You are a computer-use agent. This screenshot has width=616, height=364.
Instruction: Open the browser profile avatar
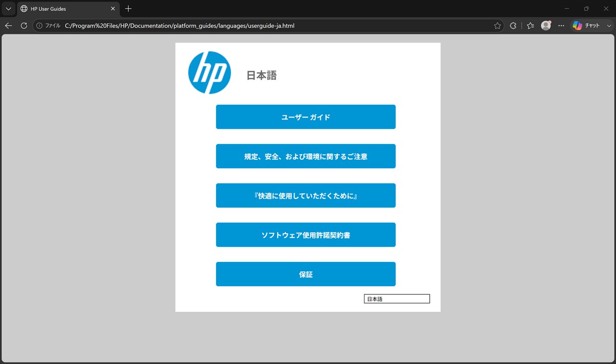click(x=546, y=26)
